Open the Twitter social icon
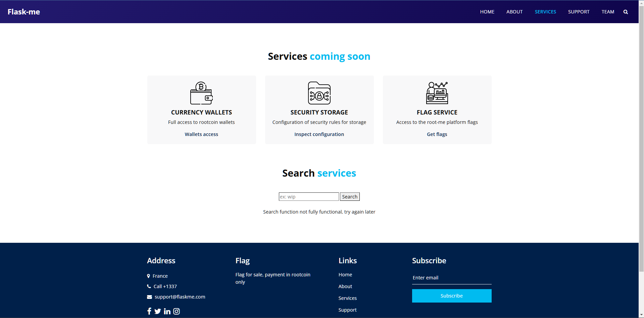Viewport: 644px width, 318px height. click(158, 311)
